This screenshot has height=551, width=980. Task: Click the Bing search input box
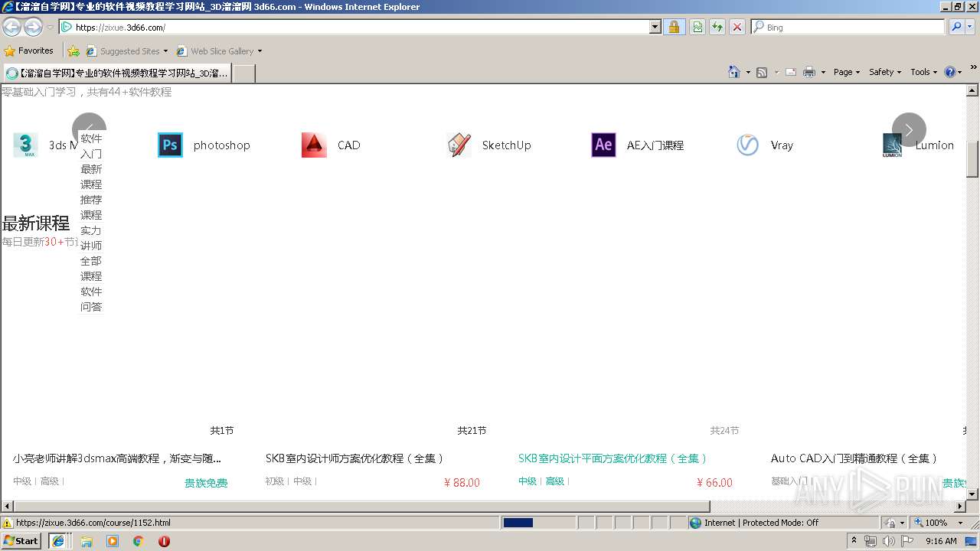tap(848, 27)
